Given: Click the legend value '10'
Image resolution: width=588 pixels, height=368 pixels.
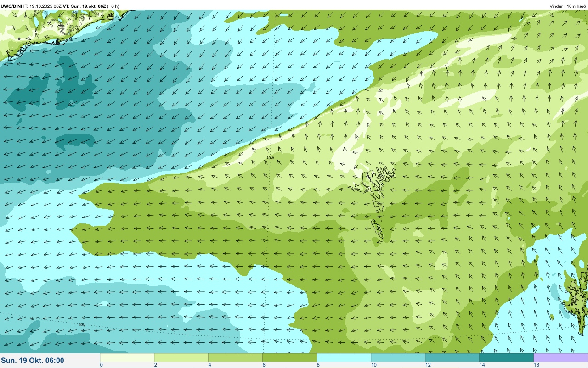Looking at the screenshot, I should [x=374, y=365].
